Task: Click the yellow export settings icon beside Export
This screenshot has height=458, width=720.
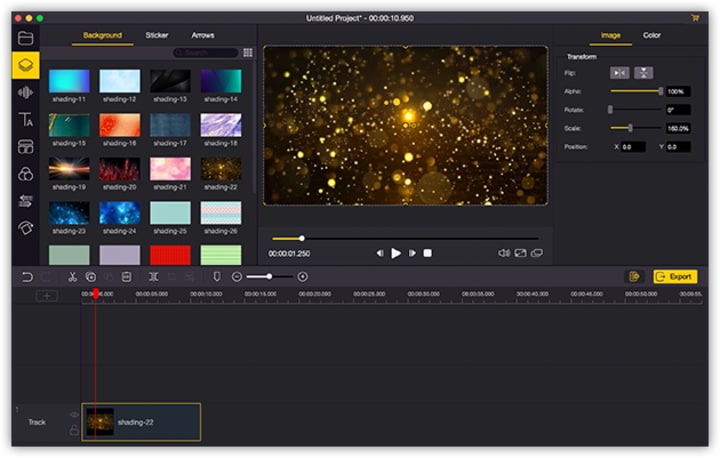Action: [x=634, y=277]
